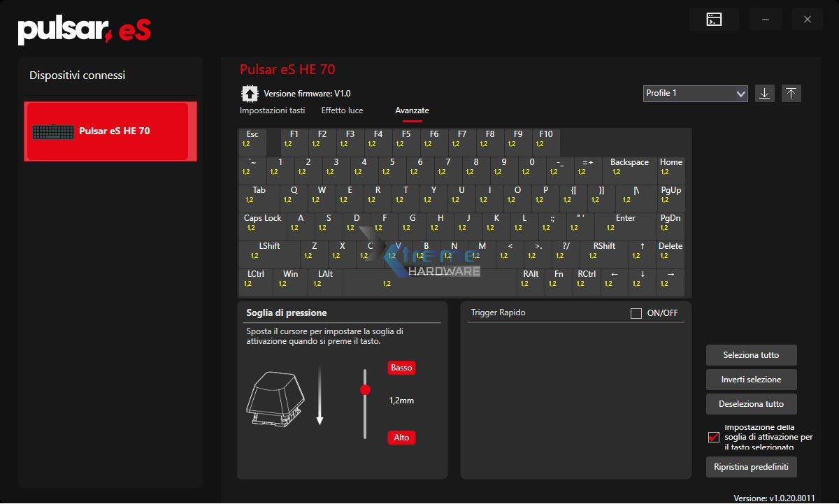
Task: Enable the Trigger Rapido ON/OFF checkbox
Action: click(636, 313)
